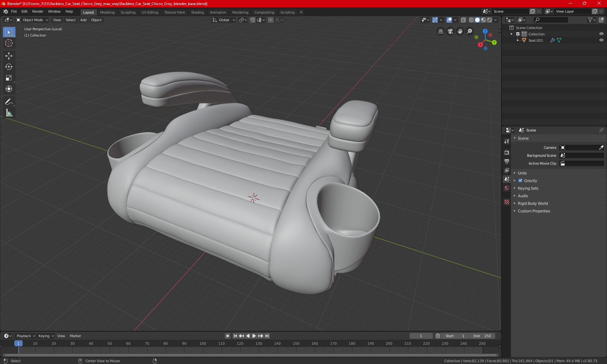607x364 pixels.
Task: Click the End frame 250 field
Action: 482,336
